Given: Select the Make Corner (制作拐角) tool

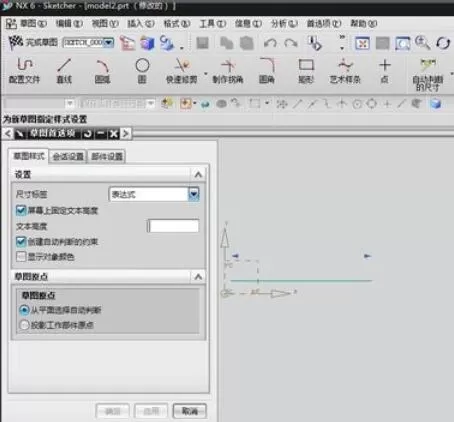Looking at the screenshot, I should point(228,71).
